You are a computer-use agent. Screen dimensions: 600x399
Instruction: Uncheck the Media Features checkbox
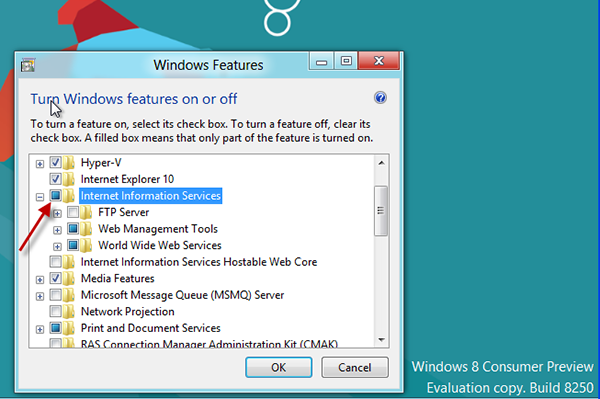point(55,278)
